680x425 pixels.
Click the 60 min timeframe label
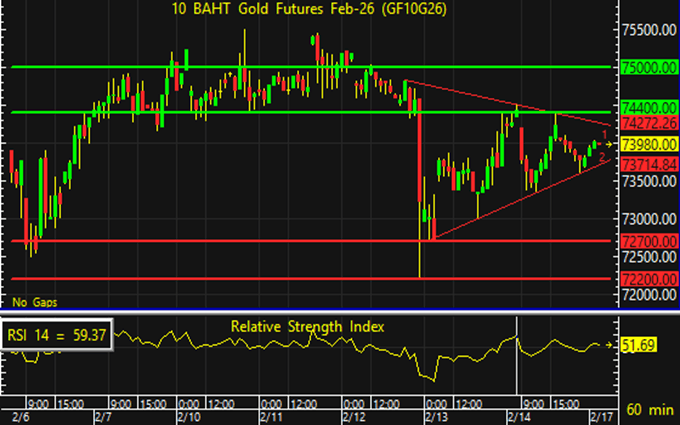click(x=649, y=411)
